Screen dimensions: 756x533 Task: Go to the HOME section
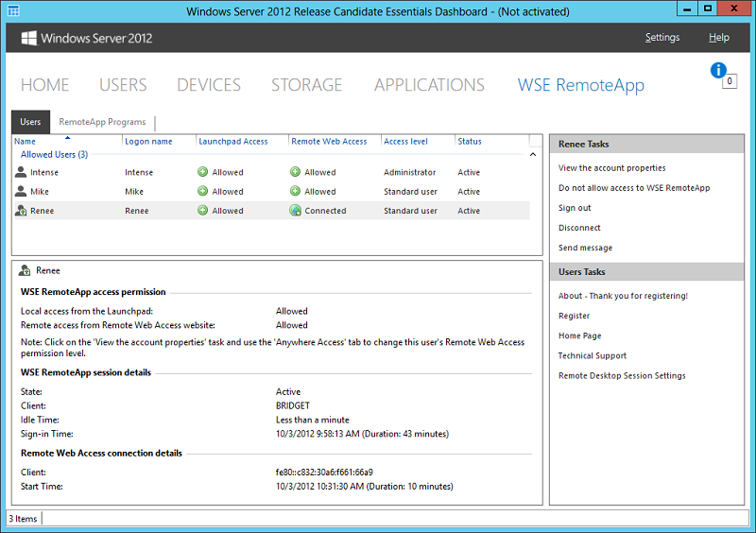pyautogui.click(x=44, y=85)
